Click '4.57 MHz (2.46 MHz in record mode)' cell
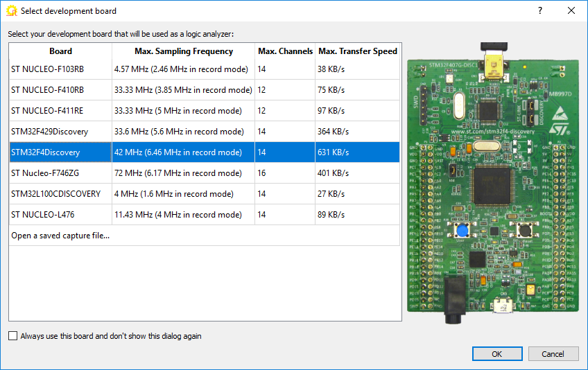 (x=183, y=69)
